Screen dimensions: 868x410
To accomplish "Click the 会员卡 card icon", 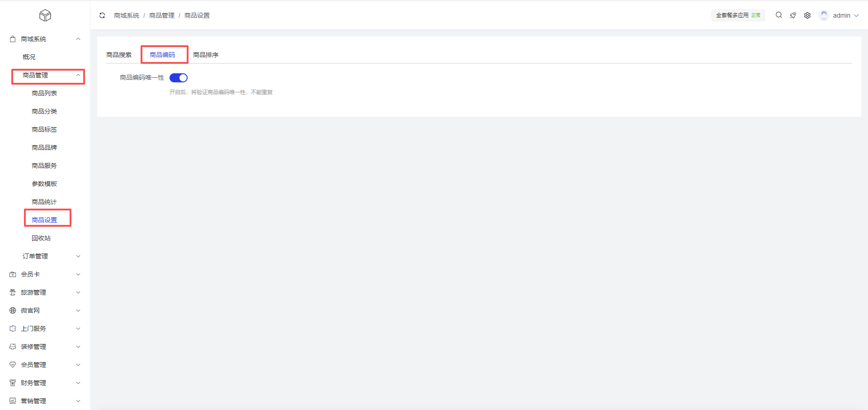I will (13, 274).
